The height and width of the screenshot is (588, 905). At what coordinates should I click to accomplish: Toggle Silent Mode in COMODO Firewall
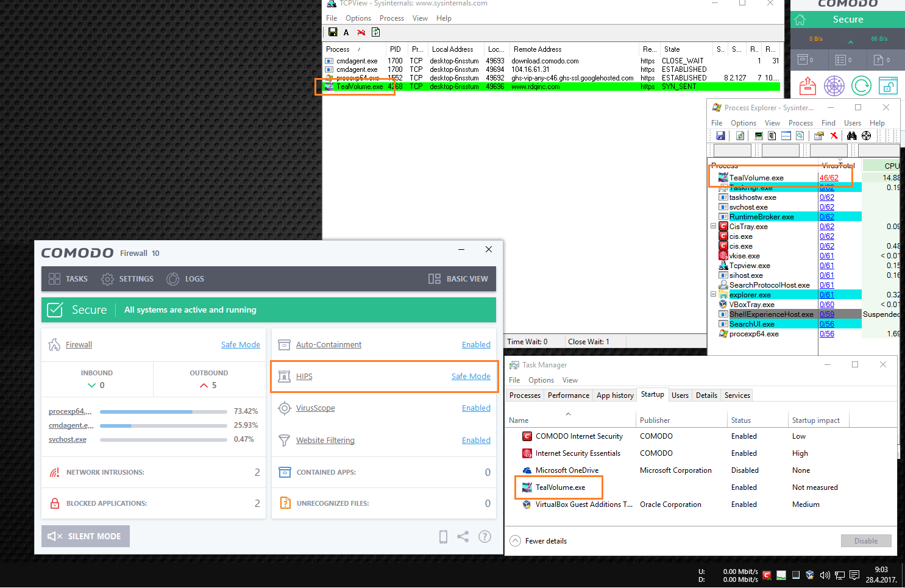click(85, 536)
